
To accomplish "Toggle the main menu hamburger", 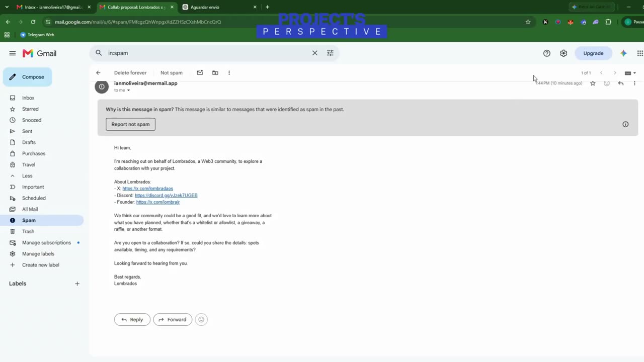I will [13, 53].
